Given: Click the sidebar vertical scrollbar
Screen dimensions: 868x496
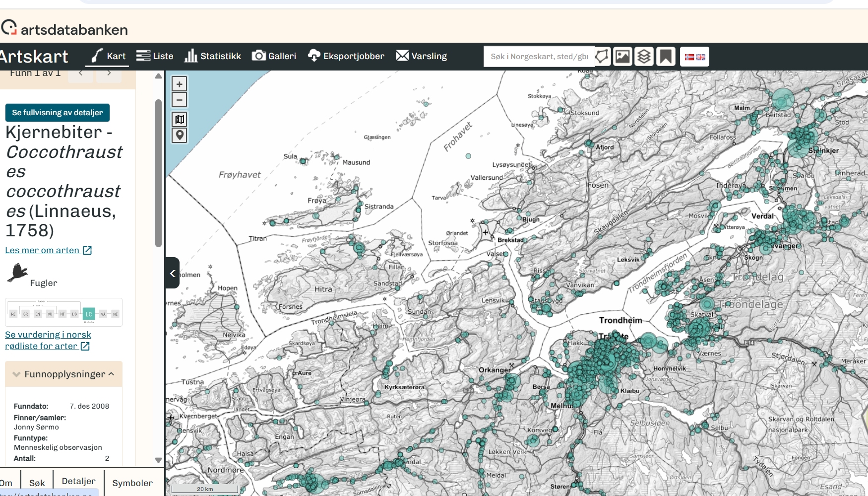Looking at the screenshot, I should [158, 173].
